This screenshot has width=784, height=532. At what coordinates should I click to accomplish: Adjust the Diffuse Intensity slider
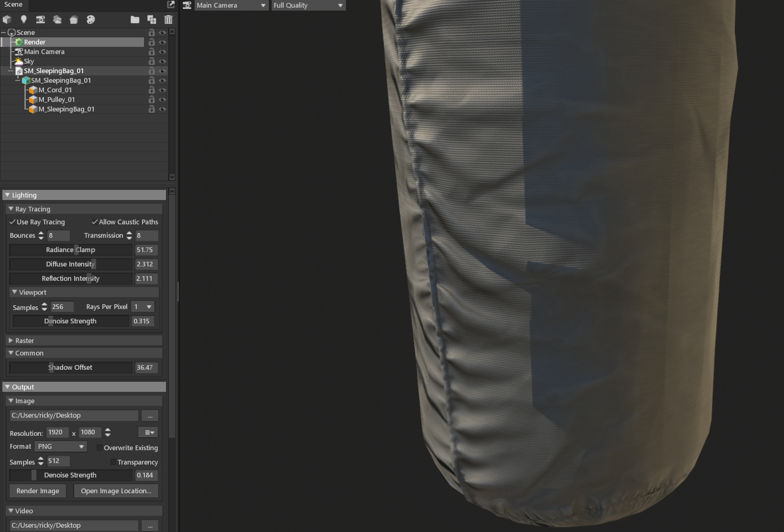tap(70, 264)
